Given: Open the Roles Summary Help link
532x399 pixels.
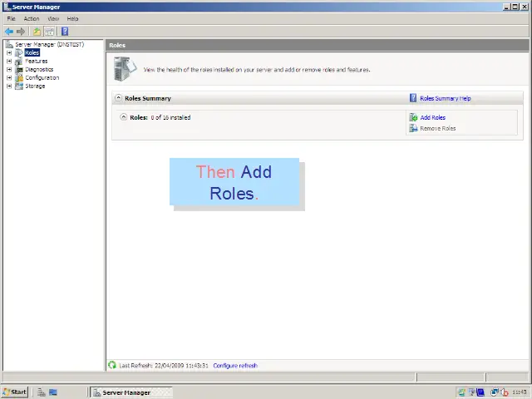Looking at the screenshot, I should [x=446, y=98].
